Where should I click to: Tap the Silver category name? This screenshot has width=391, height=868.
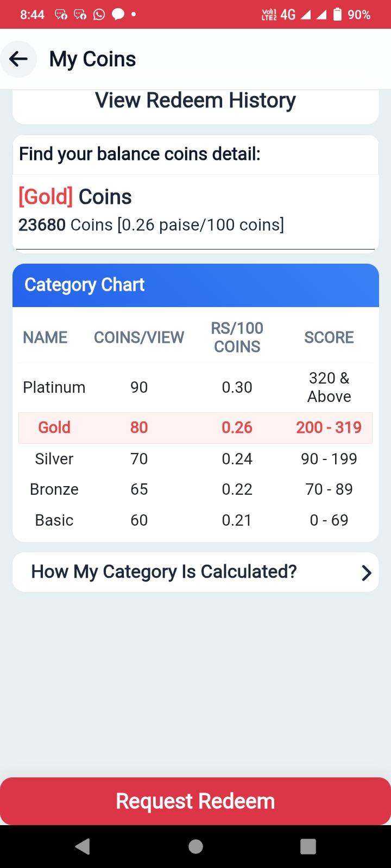coord(54,459)
